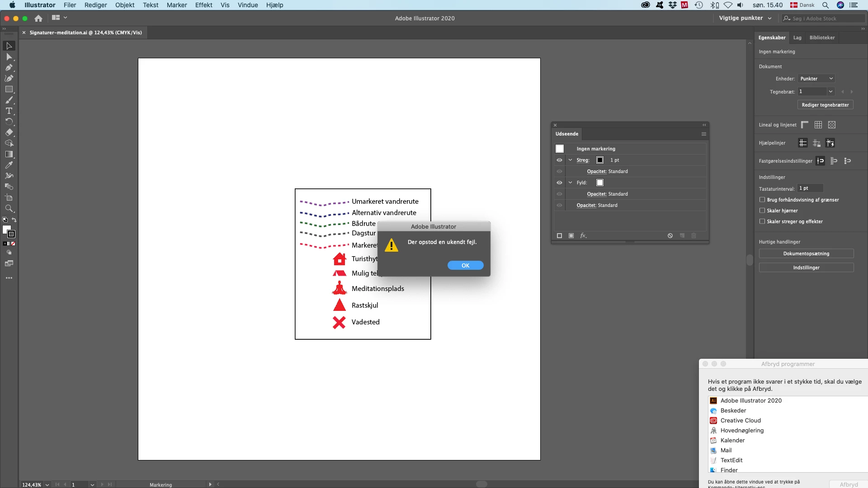Check Skaler hjørner option
868x488 pixels.
(762, 211)
